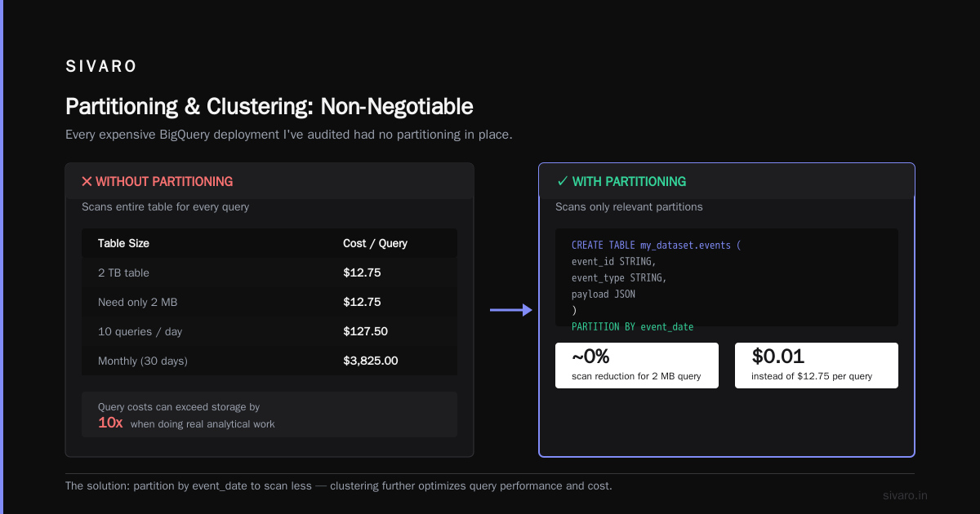The width and height of the screenshot is (980, 514).
Task: Select the With Partitioning header
Action: pos(727,181)
